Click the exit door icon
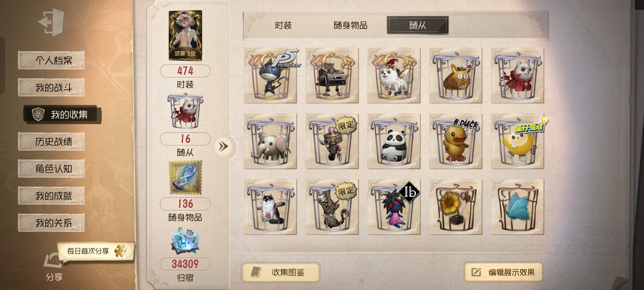The image size is (644, 290). coord(51,22)
